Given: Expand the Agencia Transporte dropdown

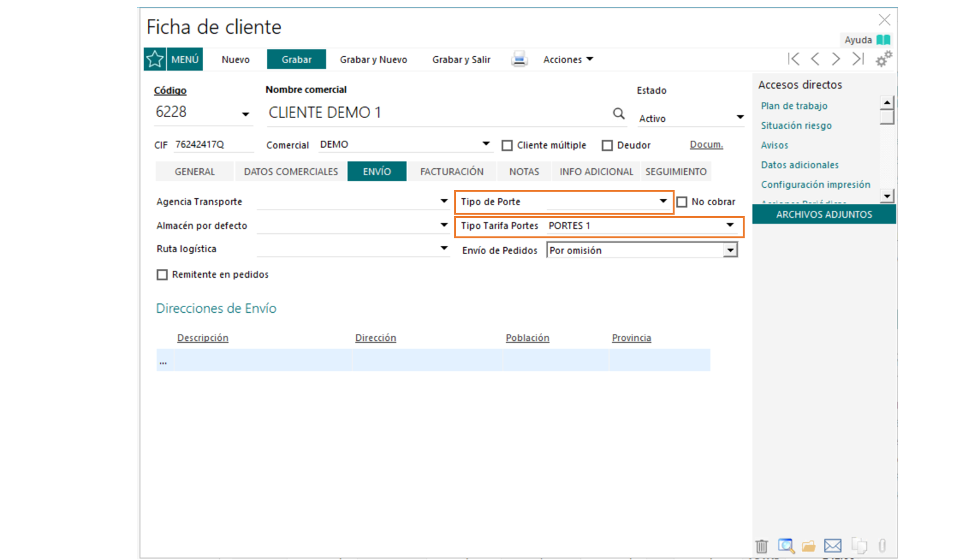Looking at the screenshot, I should point(444,201).
